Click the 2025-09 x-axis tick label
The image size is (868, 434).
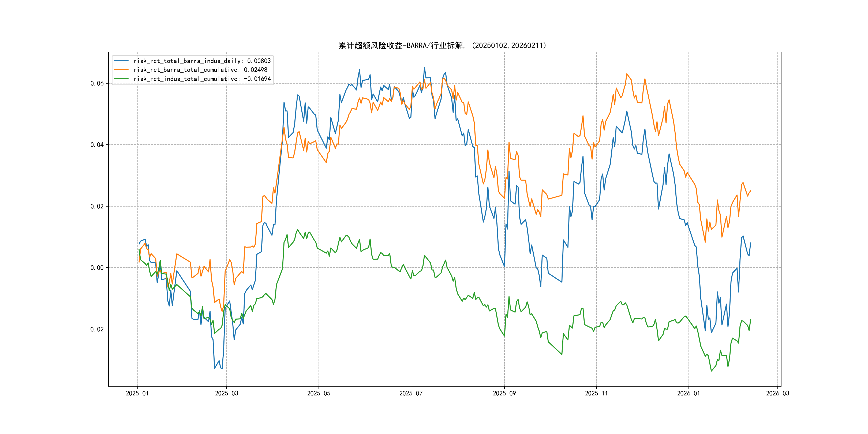(504, 393)
